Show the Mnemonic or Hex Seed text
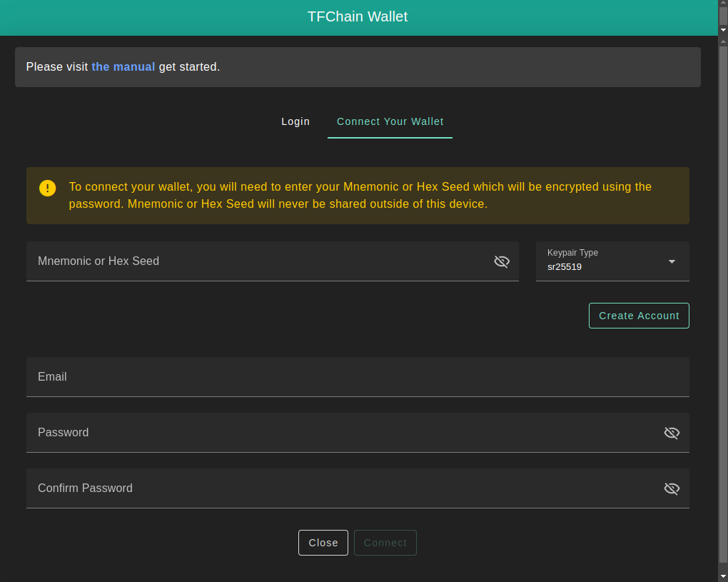 point(502,261)
